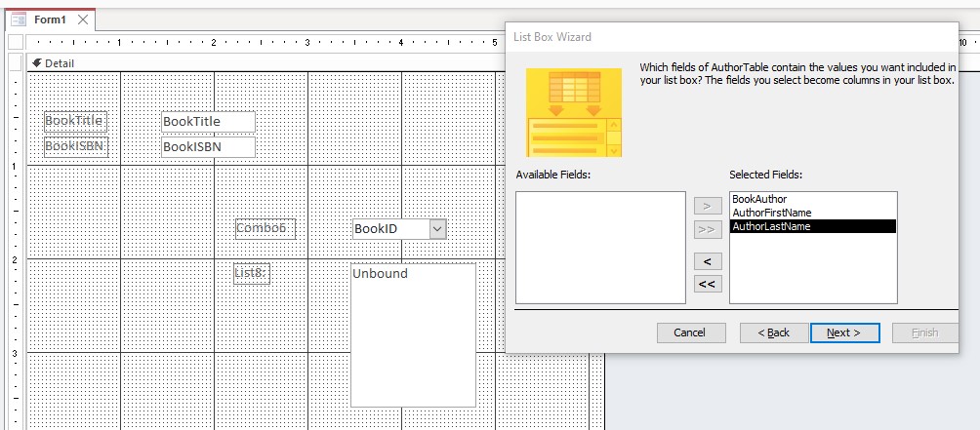This screenshot has height=430, width=980.
Task: Remove all fields with double left arrow
Action: tap(707, 284)
